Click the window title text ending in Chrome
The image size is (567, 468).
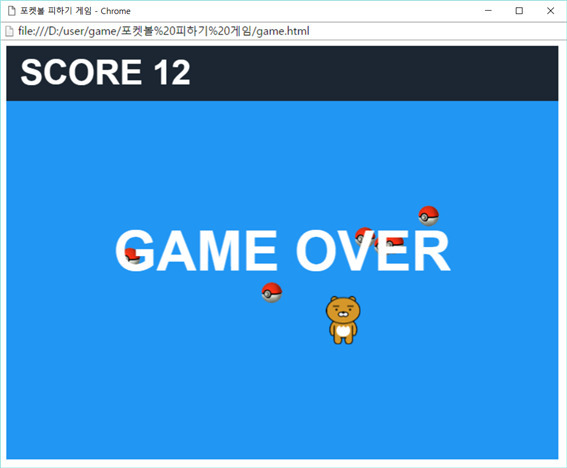tap(75, 11)
